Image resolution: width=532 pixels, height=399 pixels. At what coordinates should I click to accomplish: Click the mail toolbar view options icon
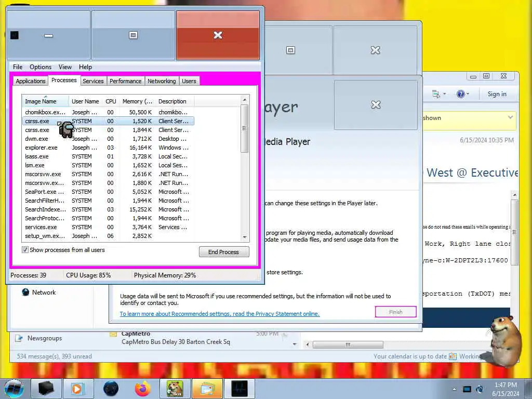click(436, 94)
